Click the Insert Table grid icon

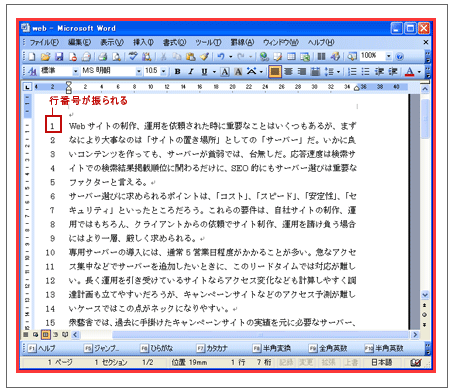click(x=291, y=57)
